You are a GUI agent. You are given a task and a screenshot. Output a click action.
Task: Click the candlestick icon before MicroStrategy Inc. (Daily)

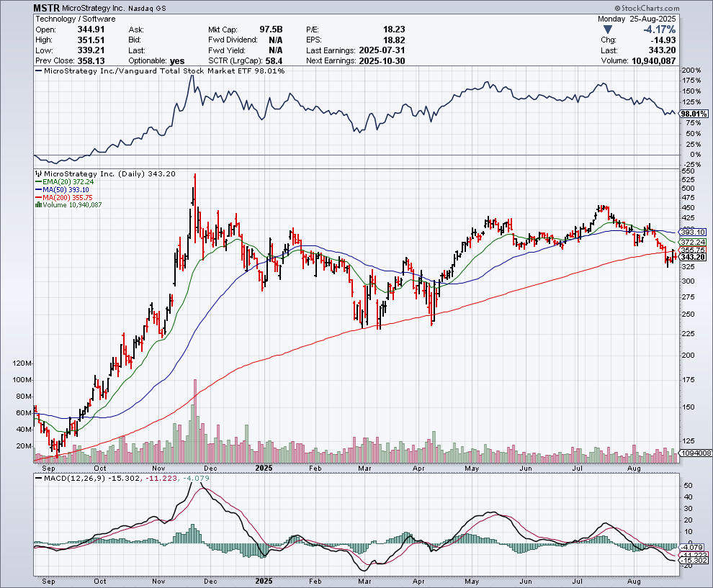[39, 173]
